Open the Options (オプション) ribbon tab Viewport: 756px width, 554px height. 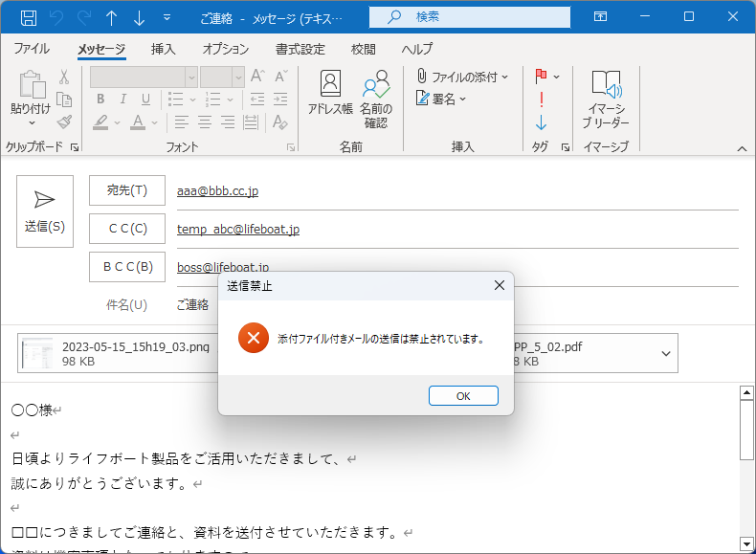click(226, 49)
